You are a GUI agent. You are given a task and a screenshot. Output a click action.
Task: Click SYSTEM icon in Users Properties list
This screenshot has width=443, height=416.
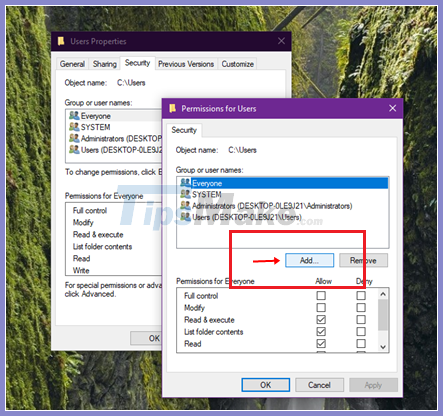coord(74,127)
